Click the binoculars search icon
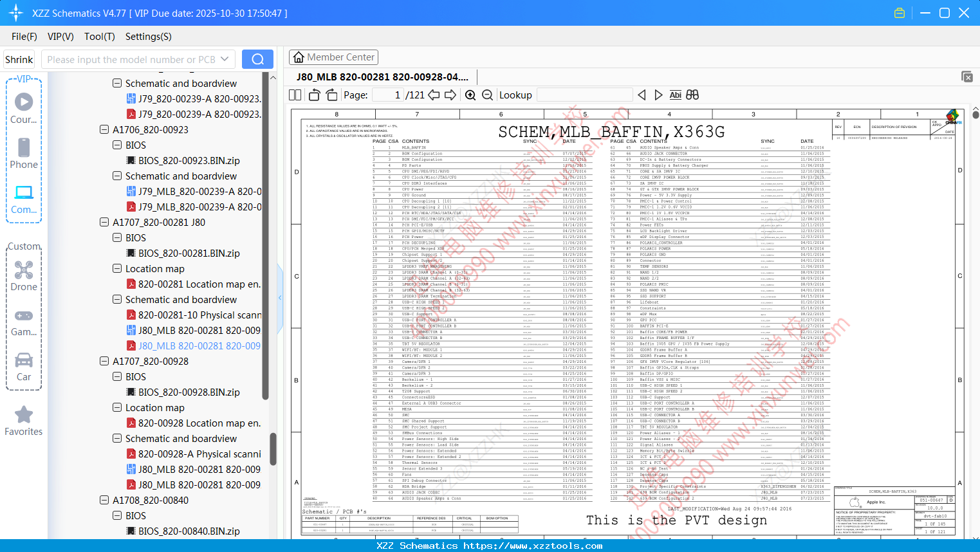The height and width of the screenshot is (552, 980). coord(692,95)
